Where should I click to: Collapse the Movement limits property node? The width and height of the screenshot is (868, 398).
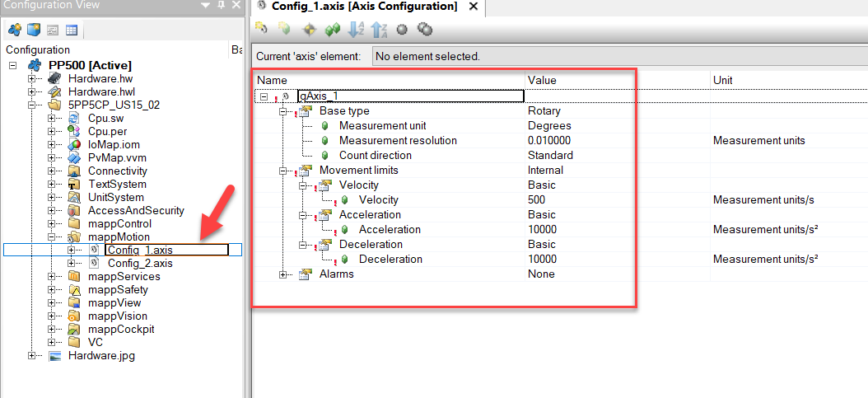[283, 170]
